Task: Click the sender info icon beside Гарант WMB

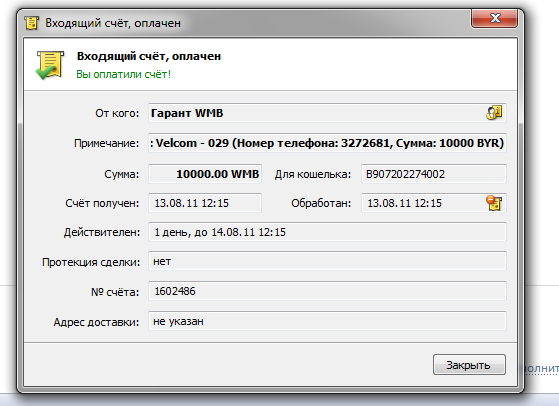Action: pyautogui.click(x=494, y=113)
